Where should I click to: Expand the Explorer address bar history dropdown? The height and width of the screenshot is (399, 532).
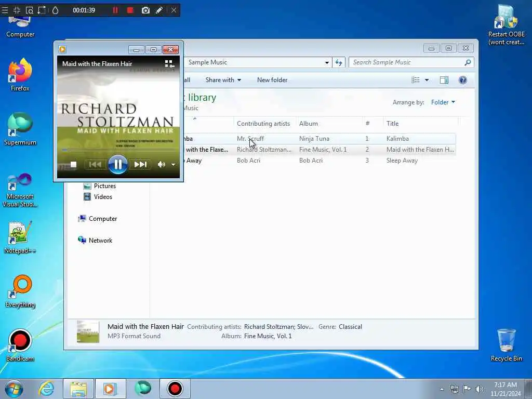click(x=327, y=62)
